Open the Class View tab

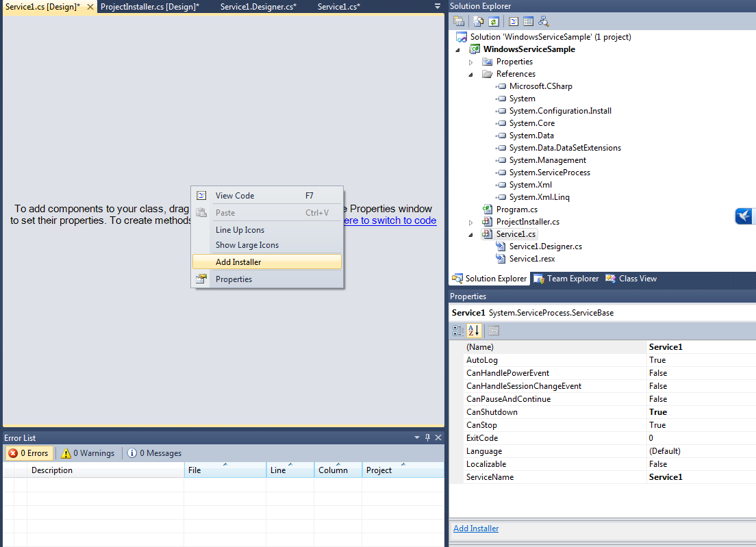click(x=631, y=279)
